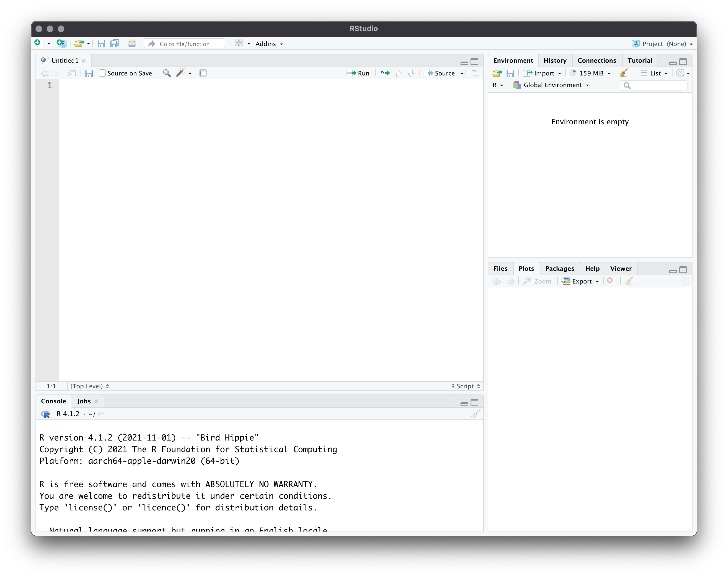The width and height of the screenshot is (728, 577).
Task: Open the Global Environment selector
Action: (551, 85)
